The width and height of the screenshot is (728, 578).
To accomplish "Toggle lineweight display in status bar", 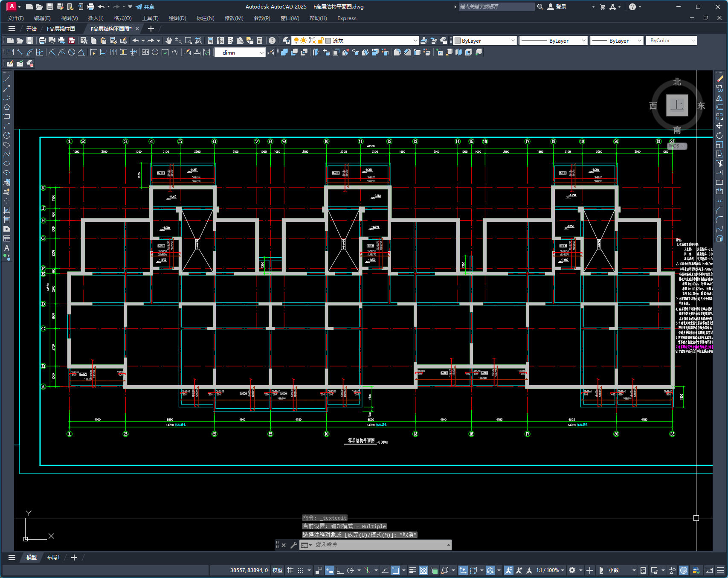I will pyautogui.click(x=412, y=570).
